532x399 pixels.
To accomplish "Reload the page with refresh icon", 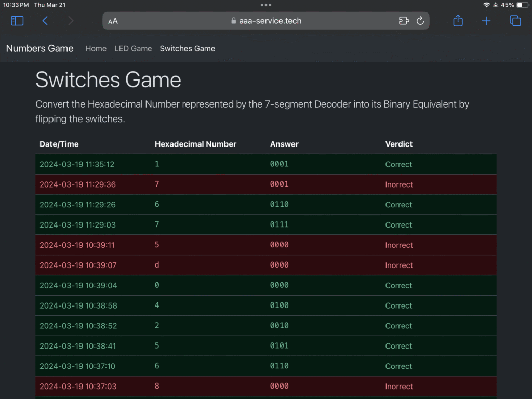I will click(420, 21).
